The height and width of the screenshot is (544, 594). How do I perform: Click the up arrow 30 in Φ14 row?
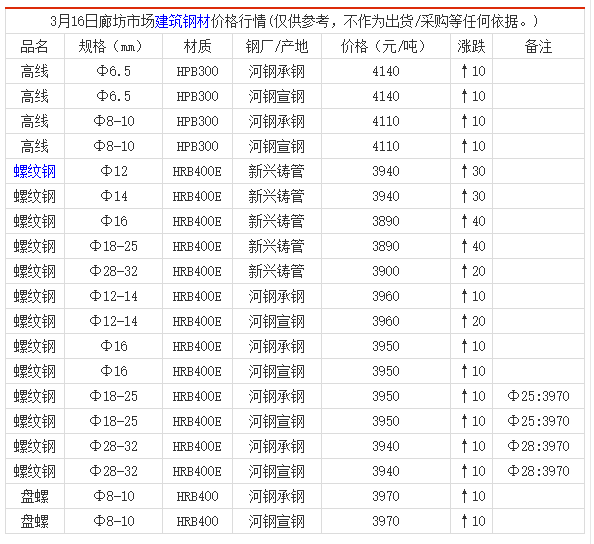click(x=473, y=196)
